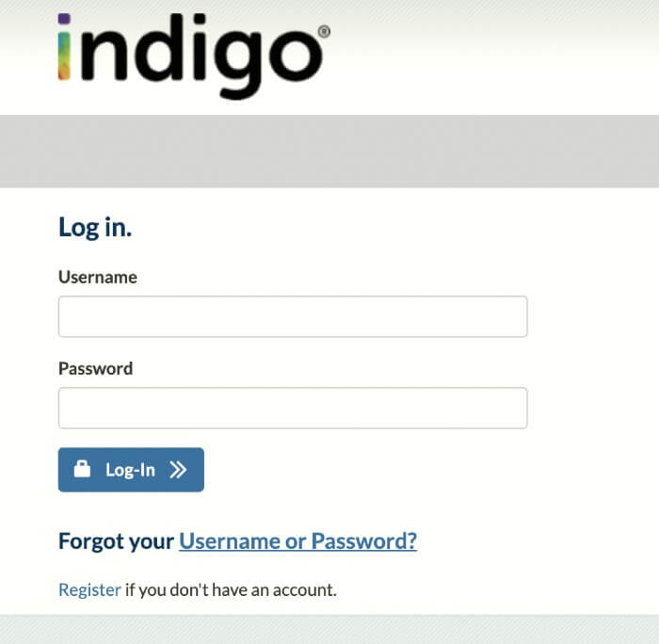Viewport: 659px width, 644px height.
Task: Submit the form with the Log-In button
Action: pos(131,470)
